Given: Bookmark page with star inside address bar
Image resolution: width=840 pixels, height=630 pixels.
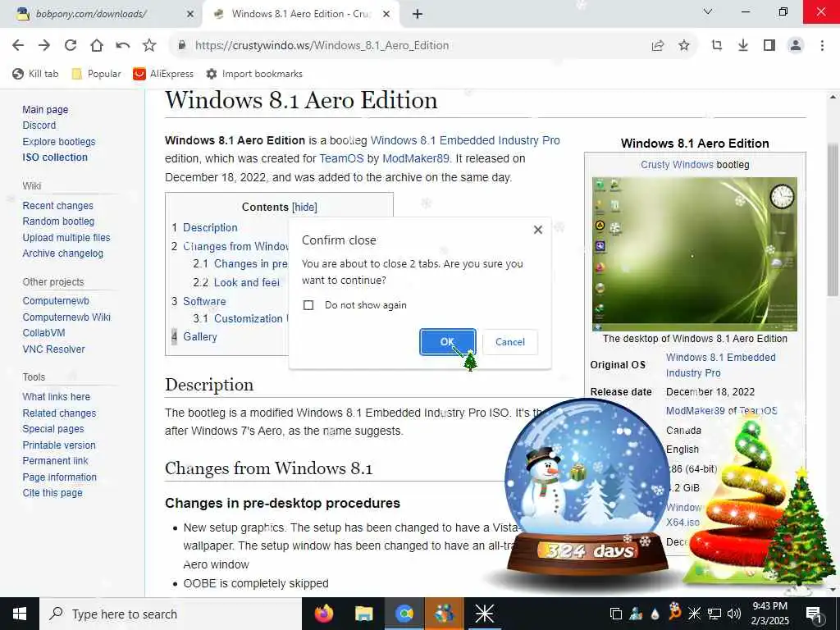Looking at the screenshot, I should (x=684, y=46).
